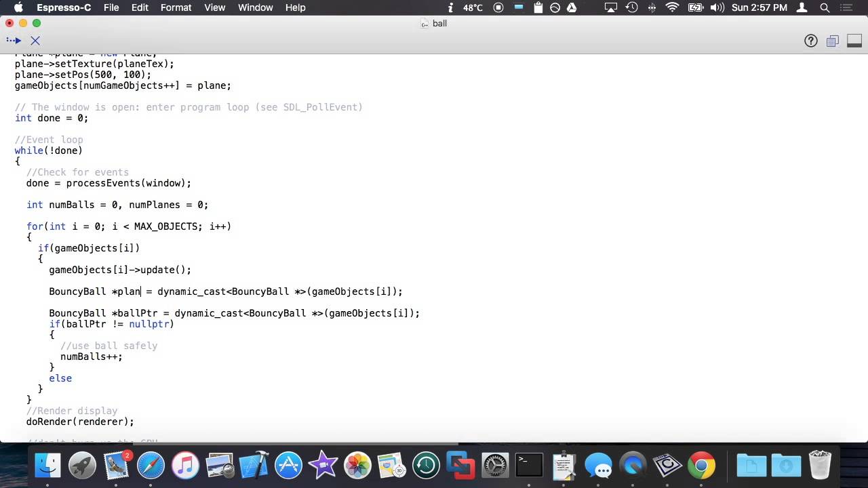Viewport: 868px width, 488px height.
Task: Click the 'ball' window title
Action: (x=439, y=23)
